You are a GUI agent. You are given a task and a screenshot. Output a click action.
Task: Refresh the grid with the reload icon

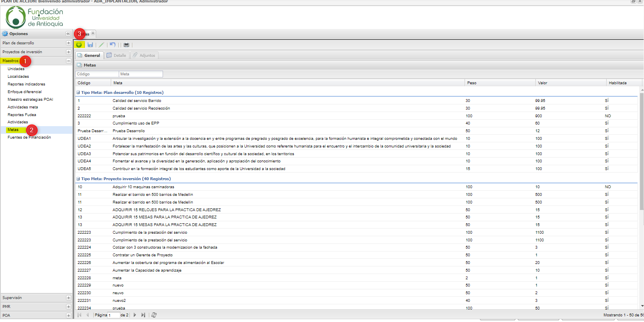click(x=154, y=315)
